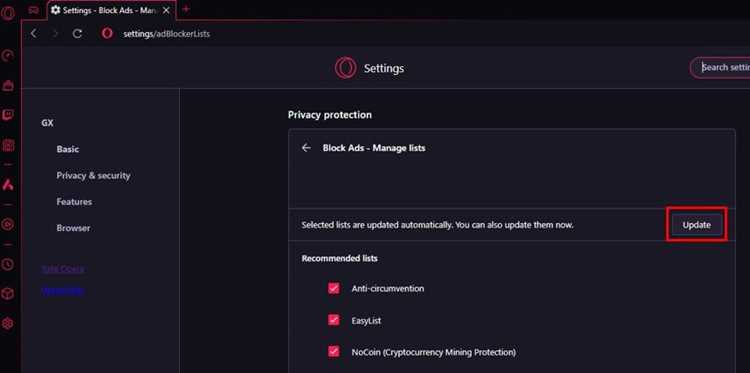This screenshot has height=373, width=750.
Task: Focus the Search settings field
Action: (x=720, y=67)
